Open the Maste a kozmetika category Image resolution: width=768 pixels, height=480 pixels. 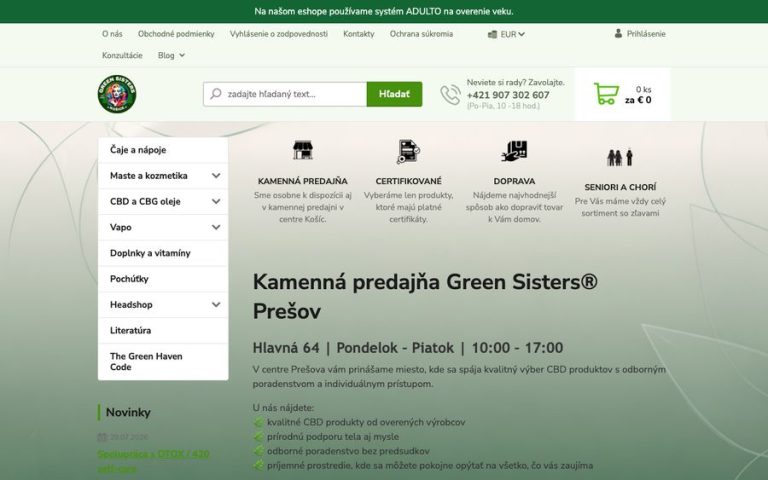tap(148, 176)
